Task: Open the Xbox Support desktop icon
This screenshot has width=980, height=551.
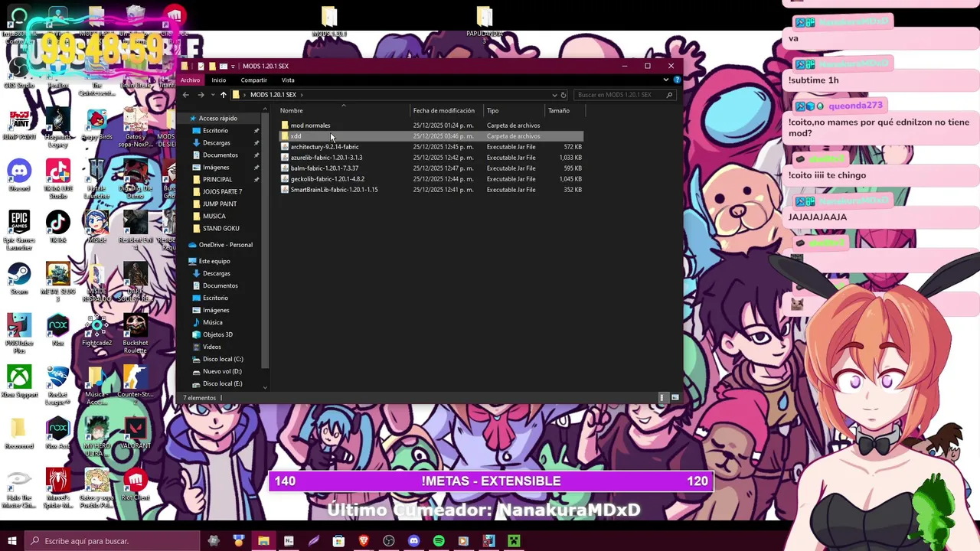Action: (x=19, y=381)
